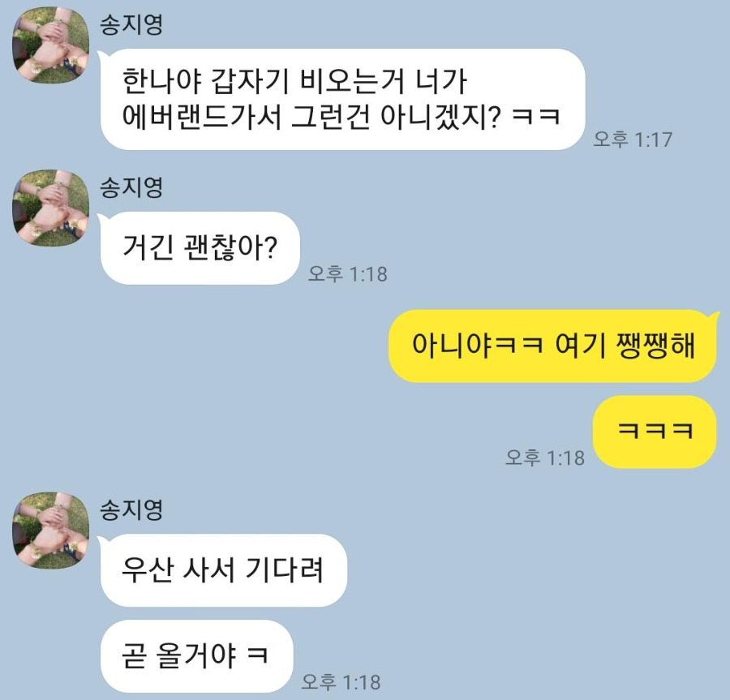Tap the word 에버랜드가서 in the first message
The width and height of the screenshot is (730, 700).
click(x=202, y=116)
